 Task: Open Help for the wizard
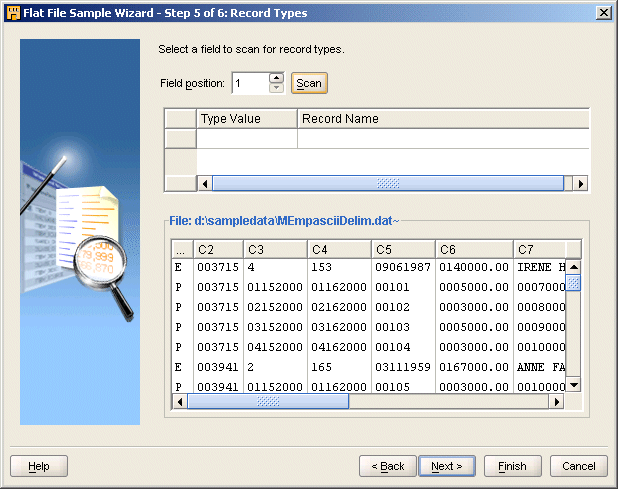39,467
